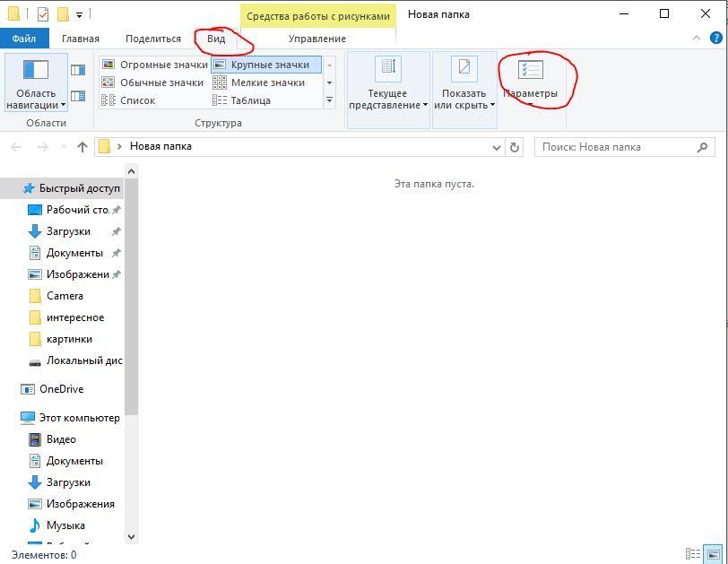Open the Главная ribbon tab
The width and height of the screenshot is (728, 564).
(81, 39)
